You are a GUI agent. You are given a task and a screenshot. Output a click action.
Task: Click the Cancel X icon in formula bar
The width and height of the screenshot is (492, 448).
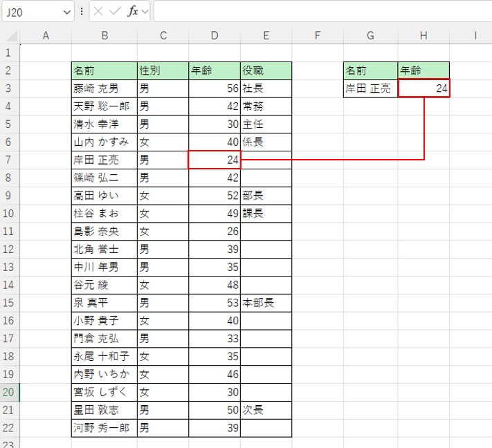[x=98, y=12]
